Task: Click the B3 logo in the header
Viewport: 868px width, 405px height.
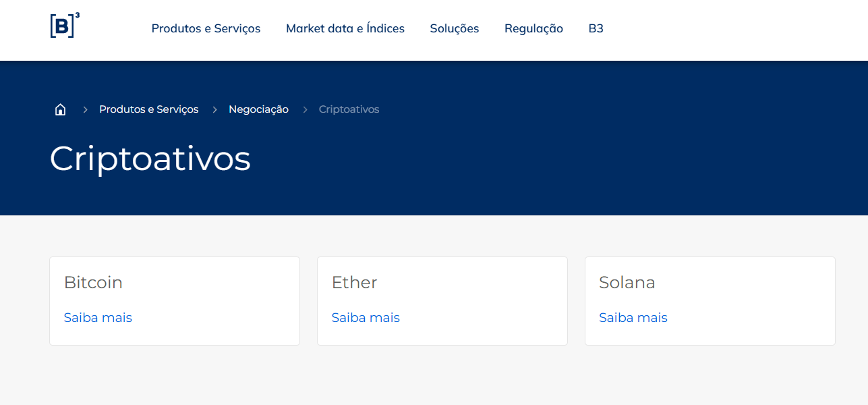Action: click(x=65, y=25)
